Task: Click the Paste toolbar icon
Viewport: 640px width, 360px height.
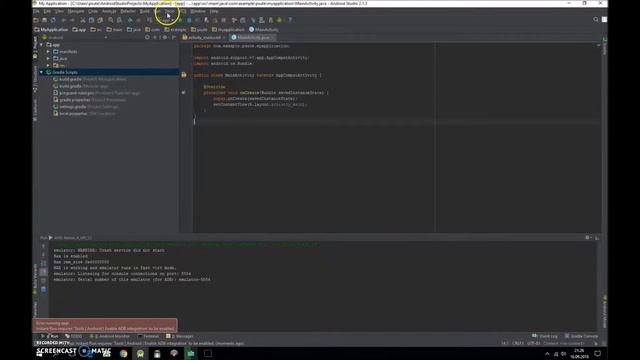Action: (x=100, y=20)
